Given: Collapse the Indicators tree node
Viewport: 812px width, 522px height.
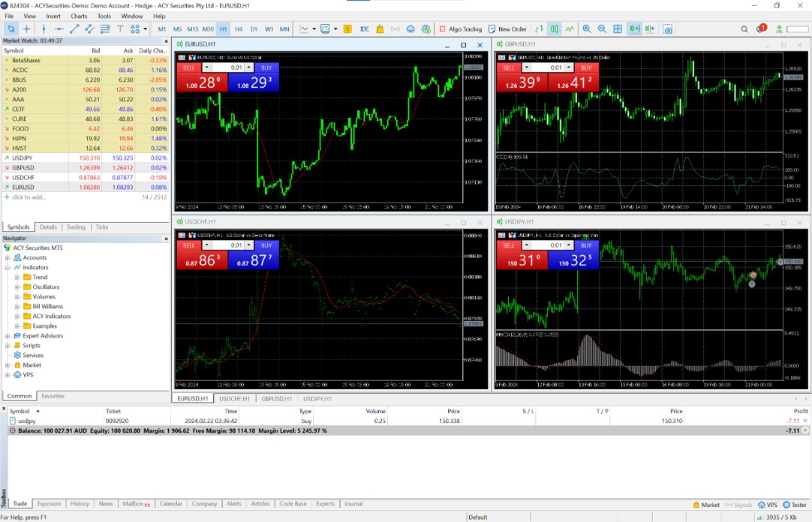Looking at the screenshot, I should [x=8, y=268].
